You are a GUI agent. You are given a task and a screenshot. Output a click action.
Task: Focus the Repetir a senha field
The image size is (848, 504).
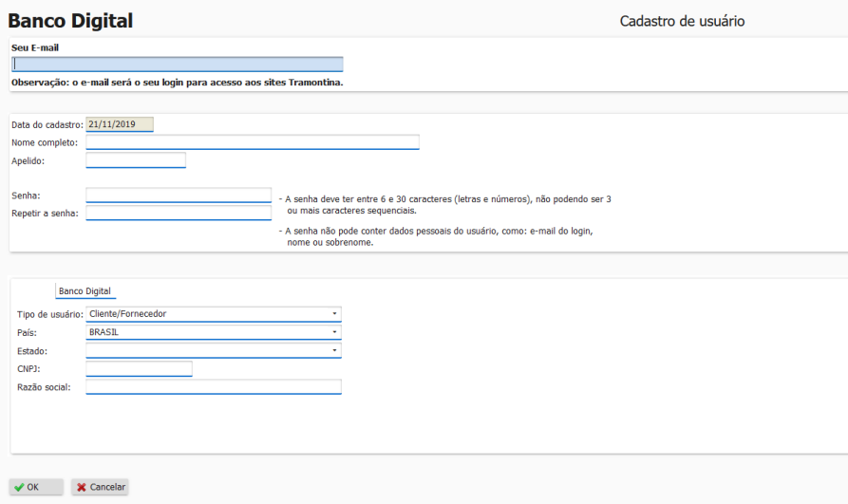pyautogui.click(x=179, y=213)
